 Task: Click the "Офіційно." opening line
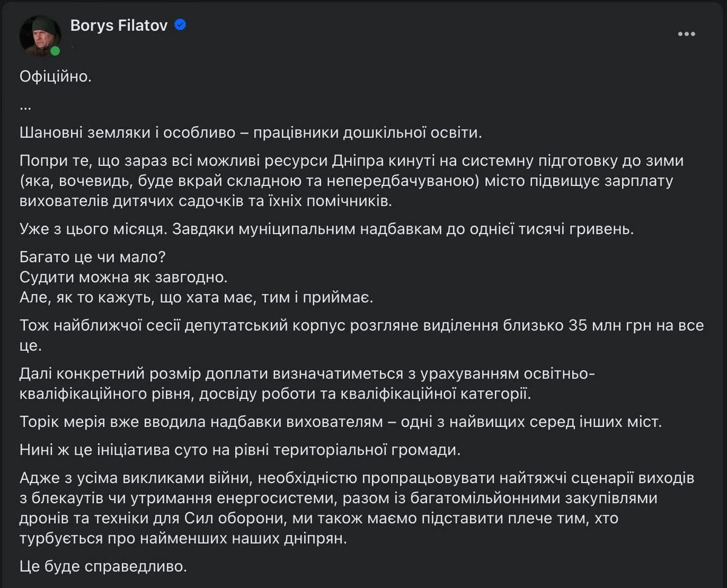pyautogui.click(x=55, y=77)
